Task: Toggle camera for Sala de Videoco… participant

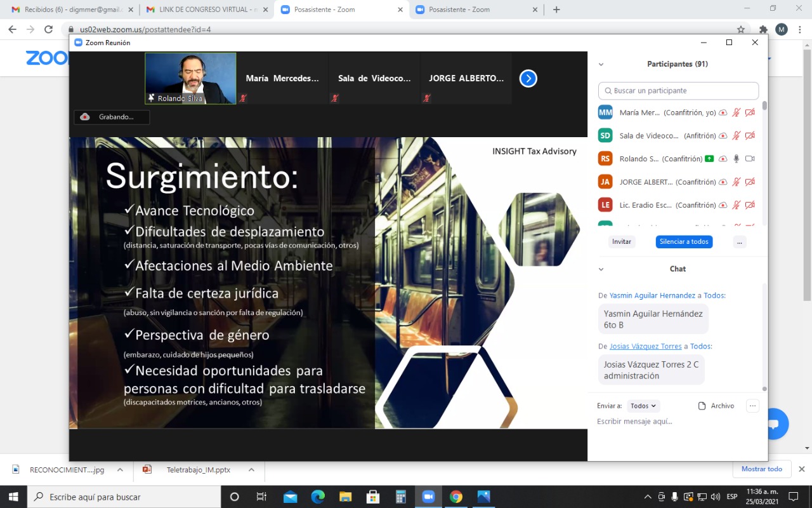Action: tap(750, 136)
